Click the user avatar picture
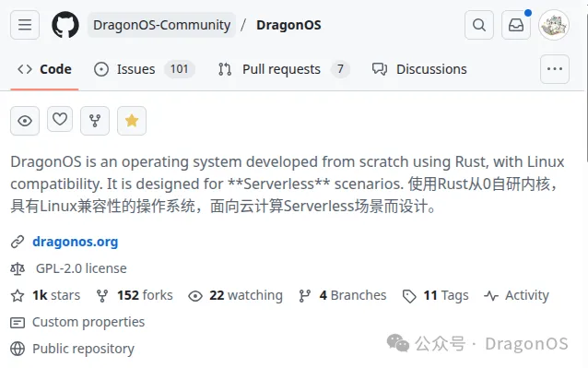The image size is (588, 368). (x=554, y=25)
